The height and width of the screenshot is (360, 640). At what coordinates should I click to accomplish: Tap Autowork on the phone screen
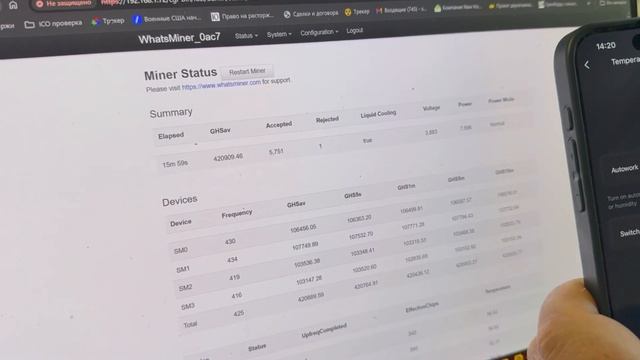[624, 169]
